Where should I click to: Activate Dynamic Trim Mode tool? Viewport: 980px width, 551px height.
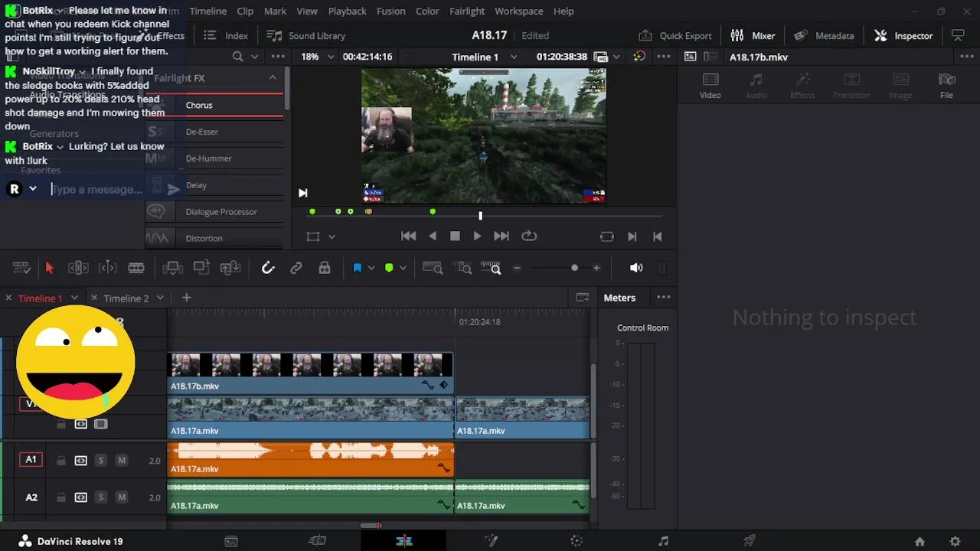107,268
